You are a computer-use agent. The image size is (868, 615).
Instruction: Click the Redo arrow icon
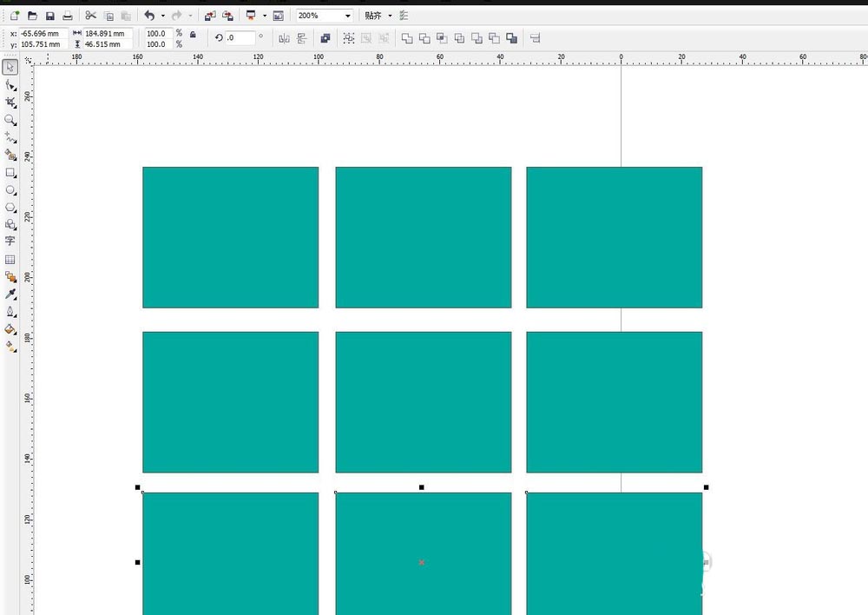176,16
